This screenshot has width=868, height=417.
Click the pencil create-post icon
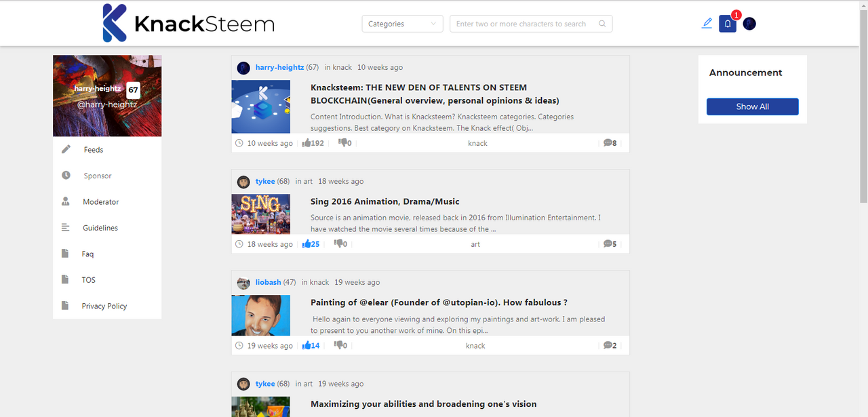pos(707,23)
